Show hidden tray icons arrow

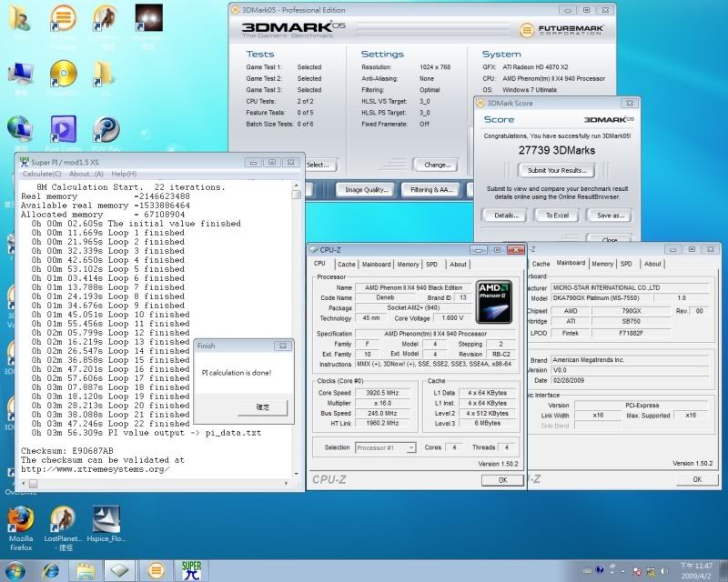(x=623, y=571)
